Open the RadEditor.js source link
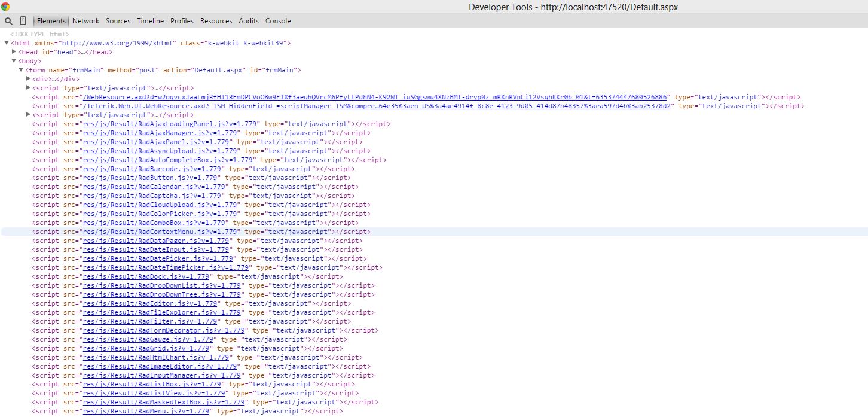 pos(151,303)
